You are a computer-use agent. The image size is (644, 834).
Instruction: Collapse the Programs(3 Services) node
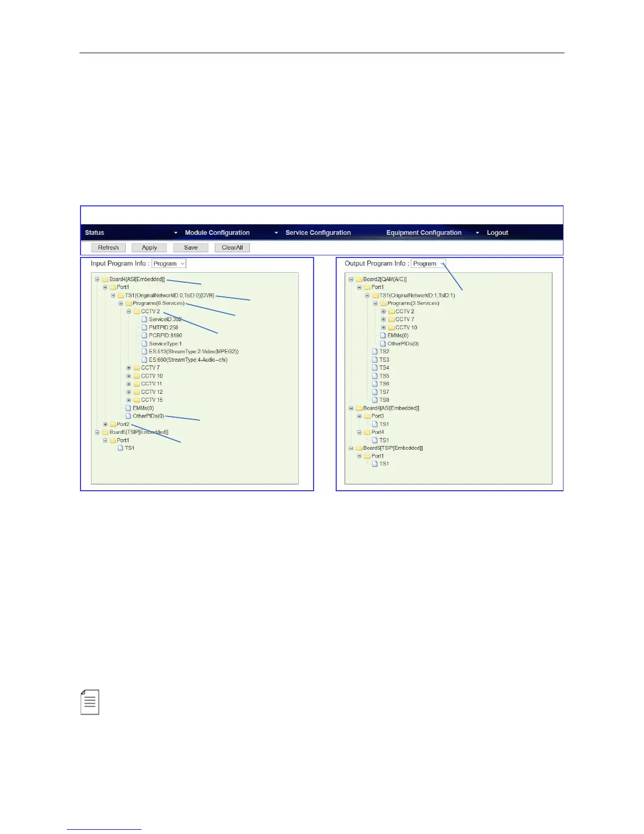pyautogui.click(x=376, y=303)
